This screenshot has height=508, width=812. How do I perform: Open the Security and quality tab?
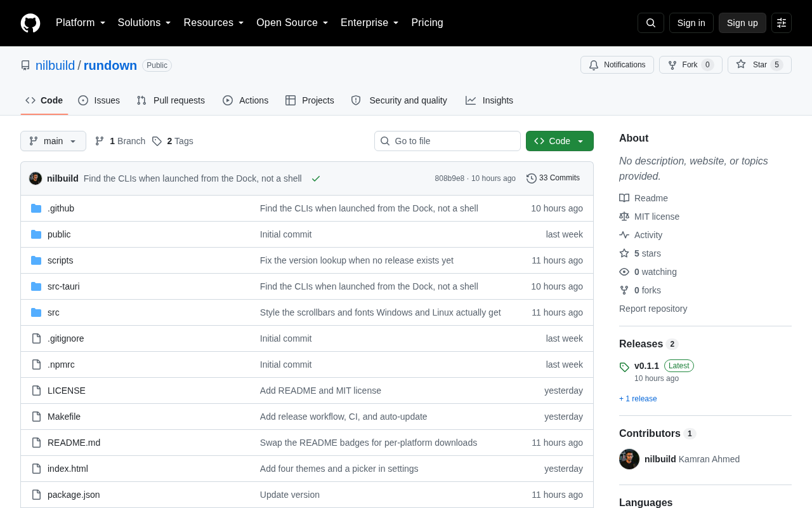(399, 100)
